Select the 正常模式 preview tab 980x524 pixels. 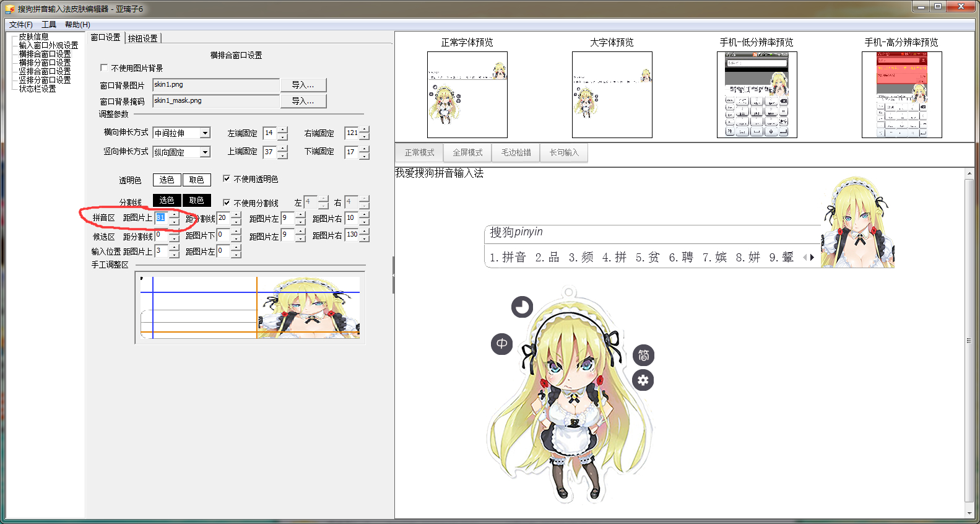(x=419, y=152)
